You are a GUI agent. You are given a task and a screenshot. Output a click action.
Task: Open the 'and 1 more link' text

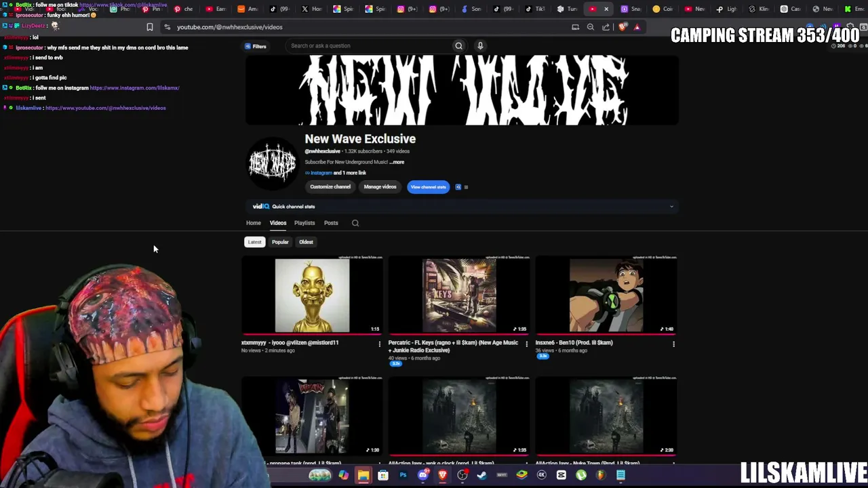pyautogui.click(x=350, y=173)
